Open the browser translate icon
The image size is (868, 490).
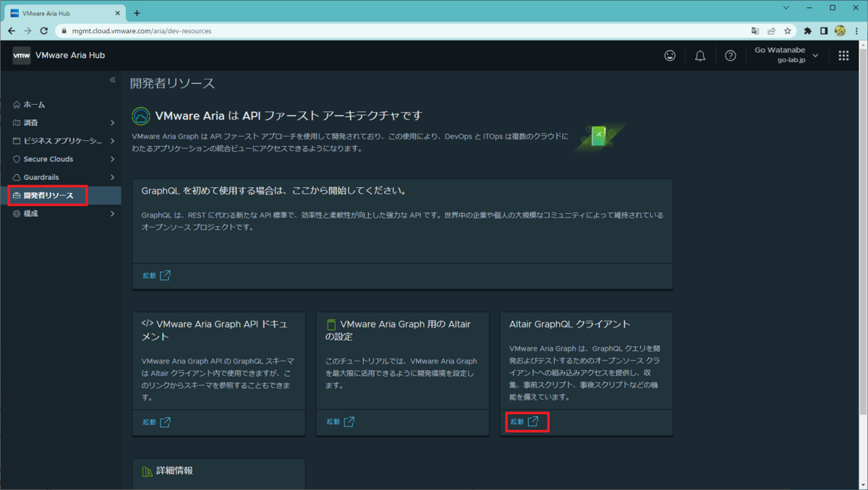756,31
